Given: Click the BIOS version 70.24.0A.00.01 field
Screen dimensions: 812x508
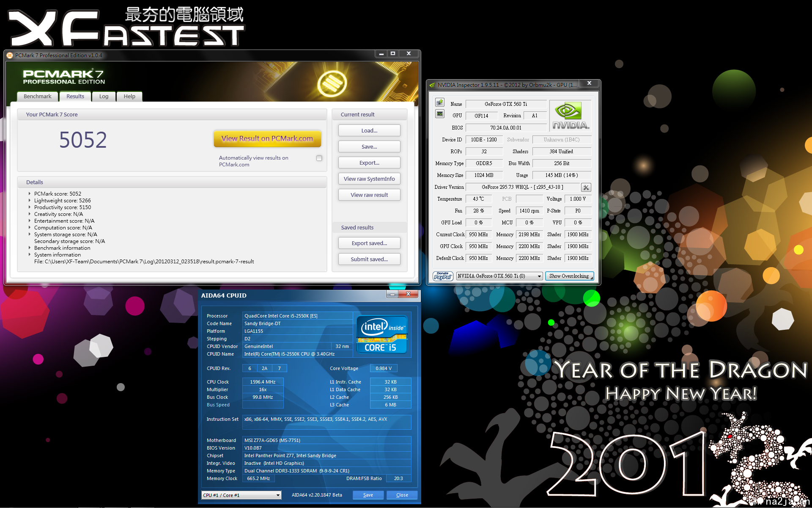Looking at the screenshot, I should [x=506, y=127].
